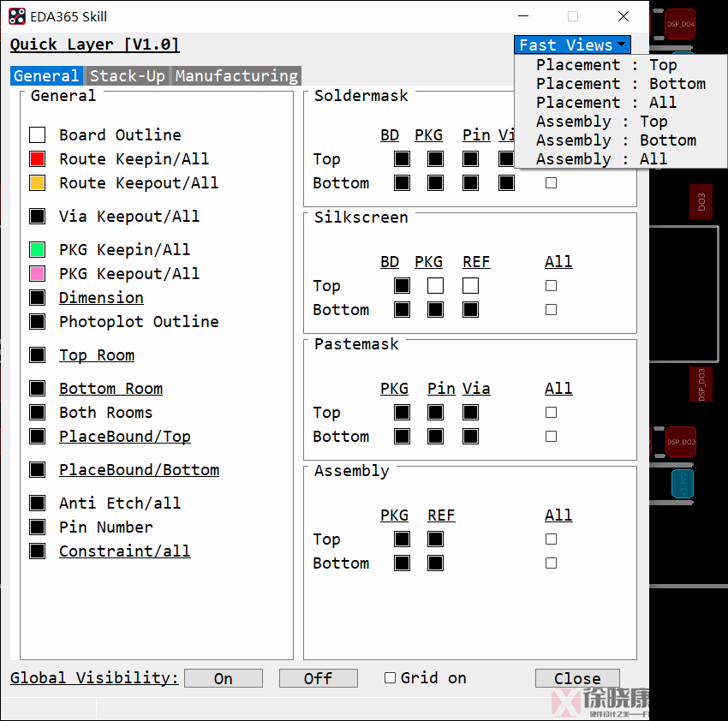This screenshot has width=728, height=721.
Task: Collapse the Fast Views dropdown
Action: pyautogui.click(x=572, y=45)
